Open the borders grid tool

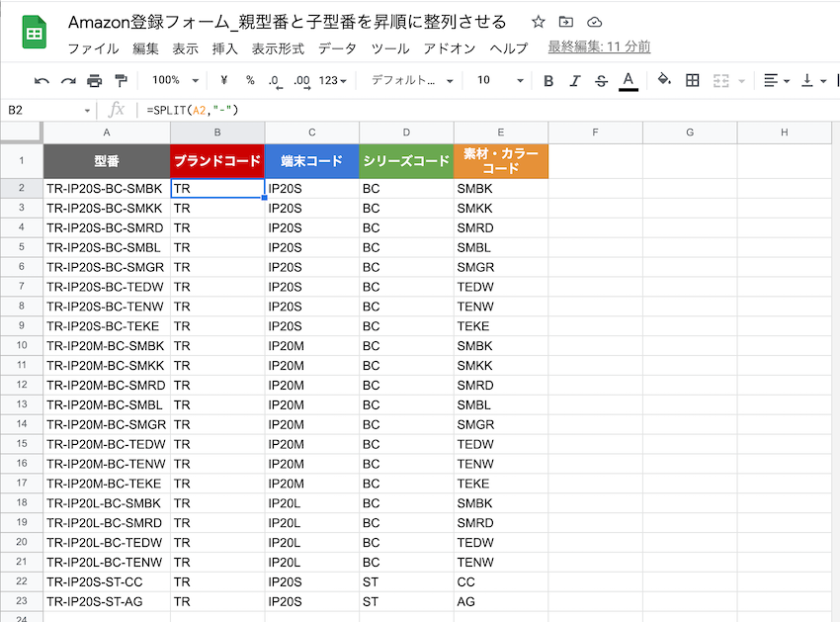pos(693,81)
